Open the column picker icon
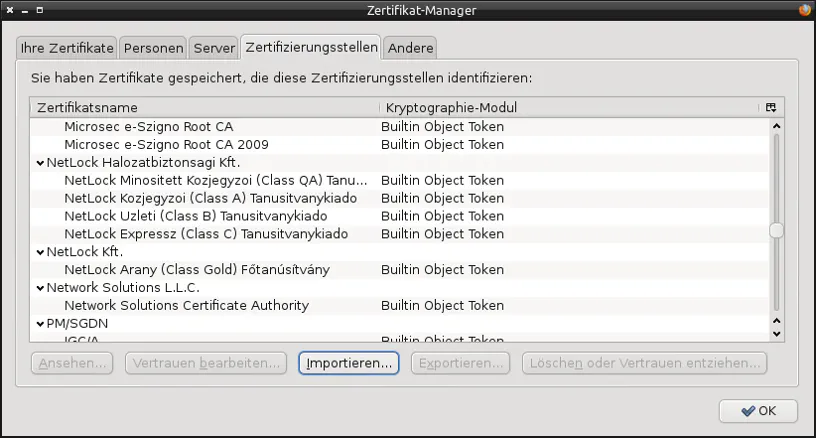Screen dimensions: 816x438 (x=771, y=108)
